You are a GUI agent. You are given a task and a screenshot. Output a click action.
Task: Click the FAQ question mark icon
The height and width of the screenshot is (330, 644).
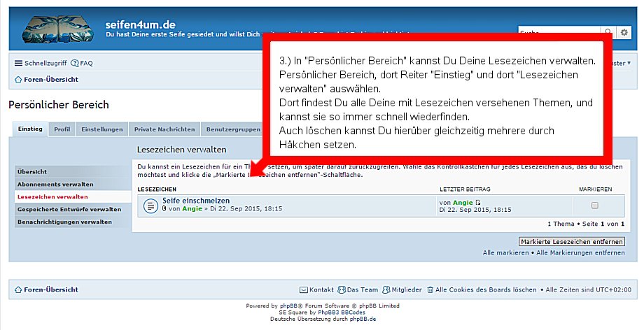point(74,63)
